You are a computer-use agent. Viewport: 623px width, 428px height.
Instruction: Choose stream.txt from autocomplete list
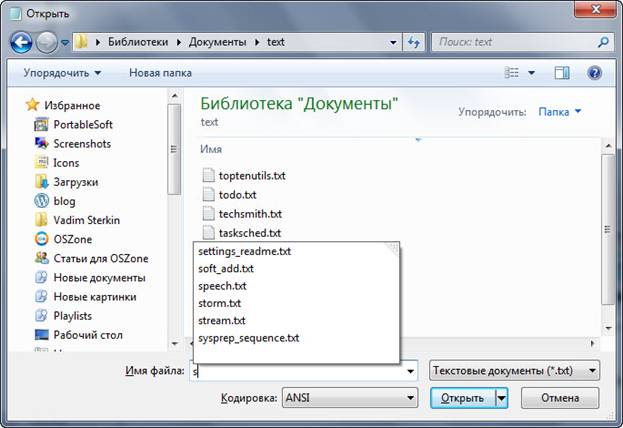click(x=296, y=320)
